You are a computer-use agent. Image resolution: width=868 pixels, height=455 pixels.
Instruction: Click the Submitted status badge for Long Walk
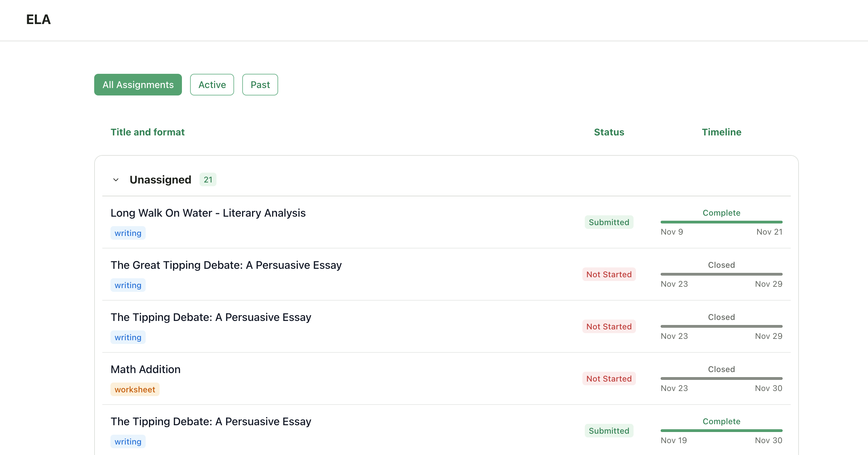pos(609,222)
